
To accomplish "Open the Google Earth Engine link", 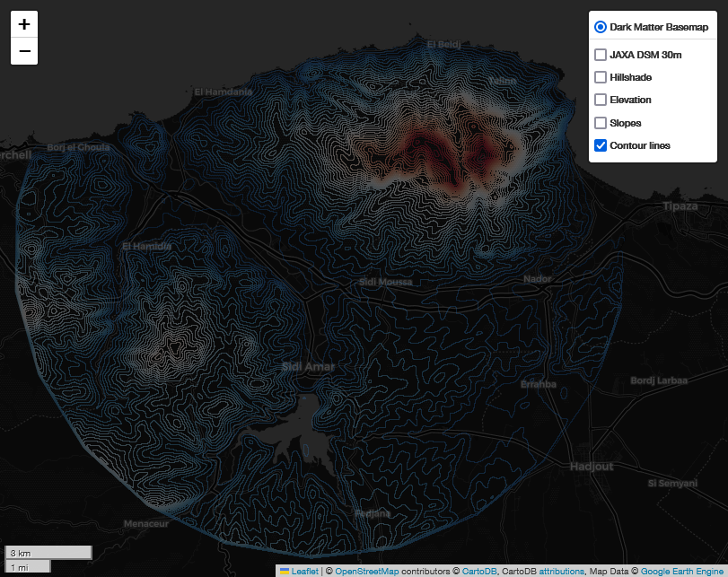I will (x=680, y=571).
